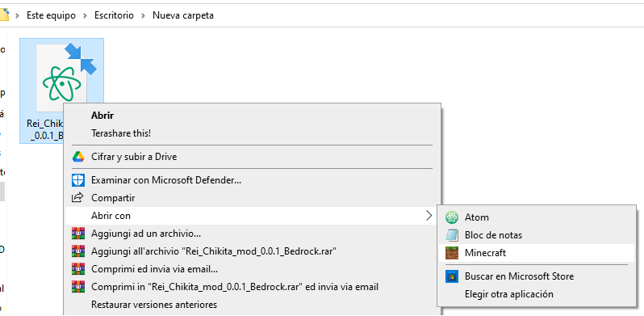
Task: Click the Rei_Chik file name label
Action: click(x=44, y=129)
